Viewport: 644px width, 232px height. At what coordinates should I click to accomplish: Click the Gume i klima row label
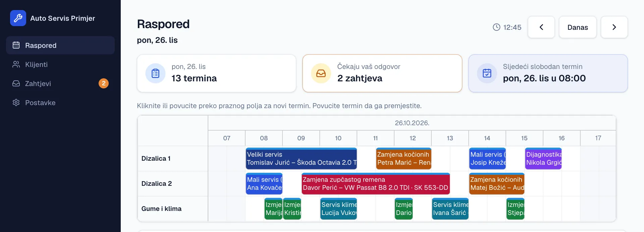[161, 209]
